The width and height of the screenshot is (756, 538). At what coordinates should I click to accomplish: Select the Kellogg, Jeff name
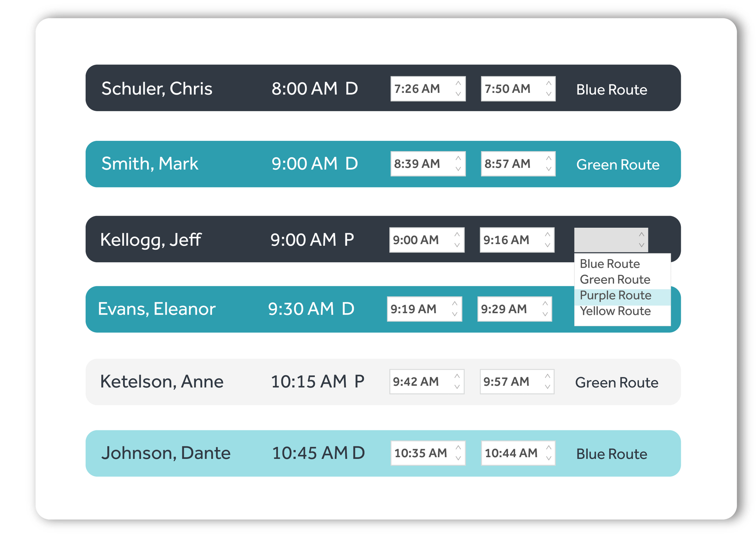151,240
